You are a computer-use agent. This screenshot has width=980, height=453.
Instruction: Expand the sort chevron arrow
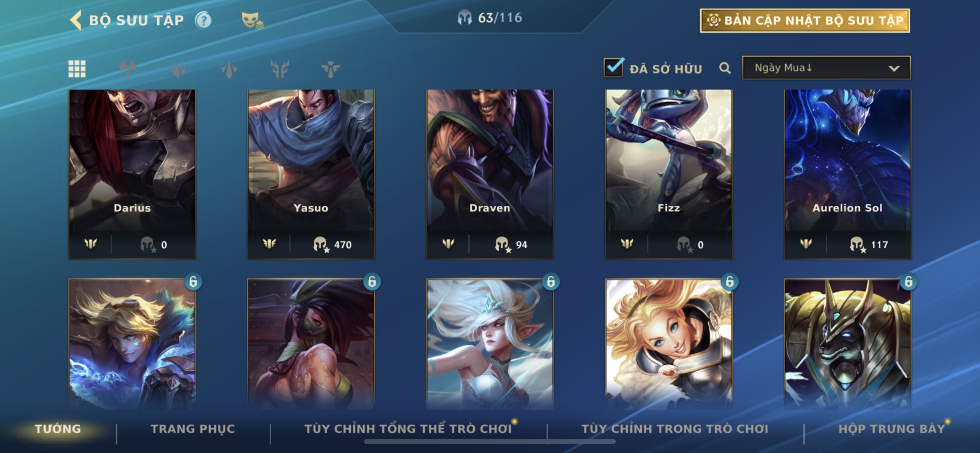[x=894, y=69]
